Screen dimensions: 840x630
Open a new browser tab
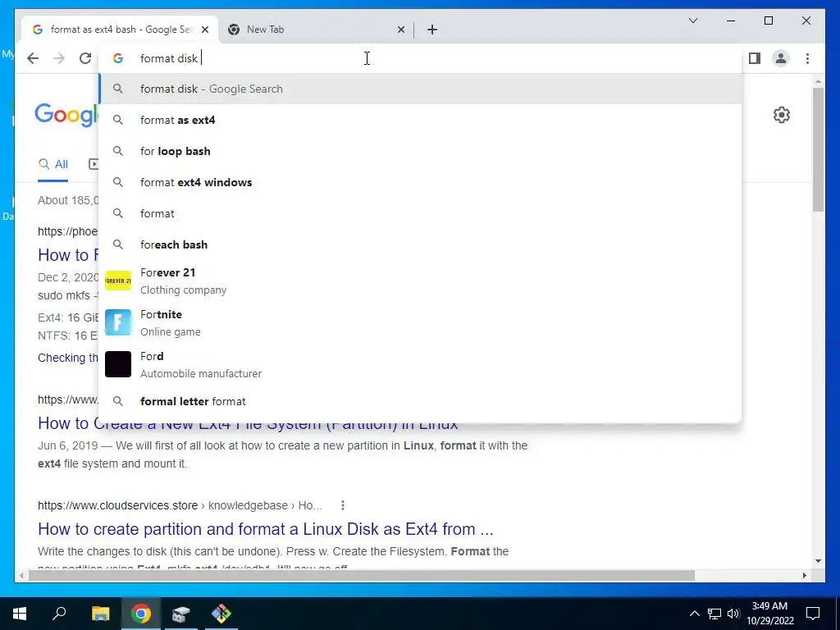(432, 30)
